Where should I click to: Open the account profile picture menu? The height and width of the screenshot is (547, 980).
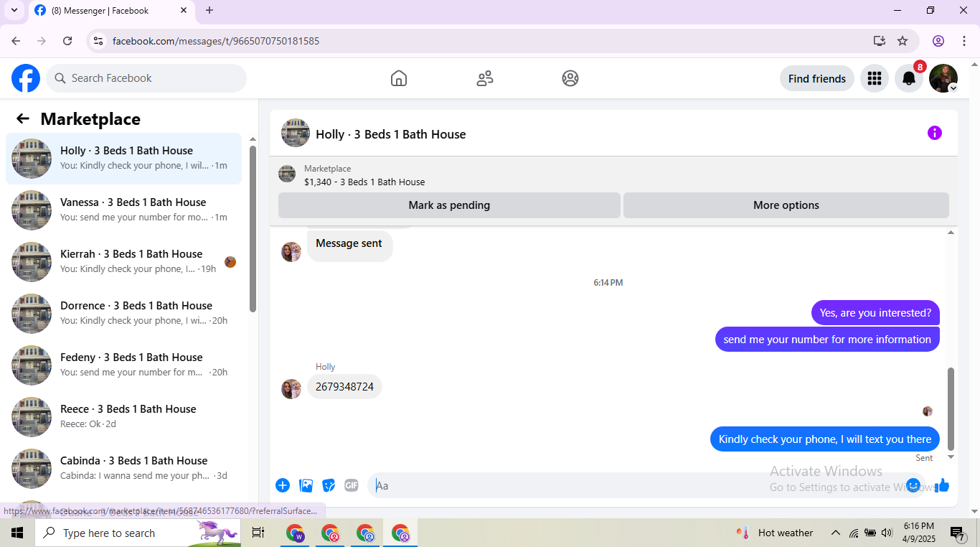tap(943, 78)
